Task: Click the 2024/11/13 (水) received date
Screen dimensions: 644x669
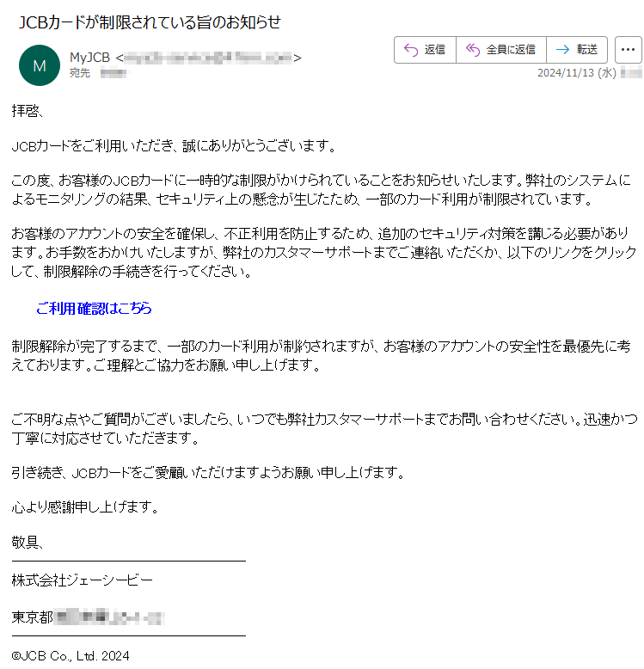Action: click(576, 73)
